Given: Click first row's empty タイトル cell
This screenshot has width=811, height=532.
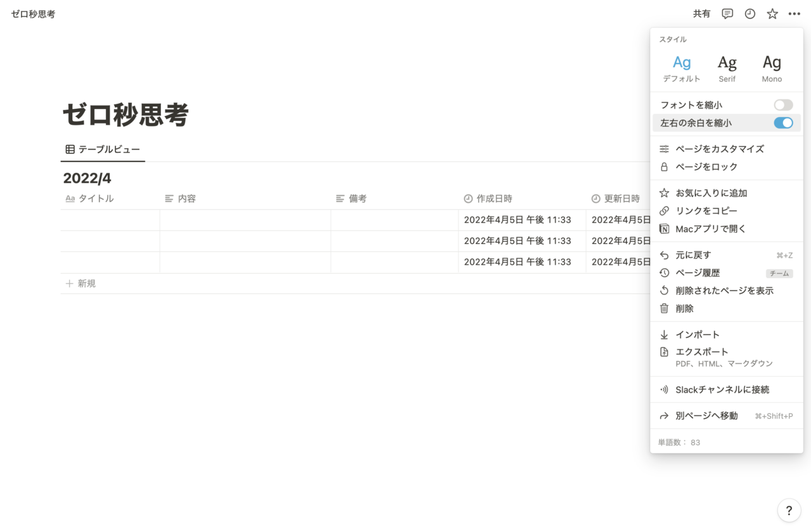Looking at the screenshot, I should click(110, 220).
